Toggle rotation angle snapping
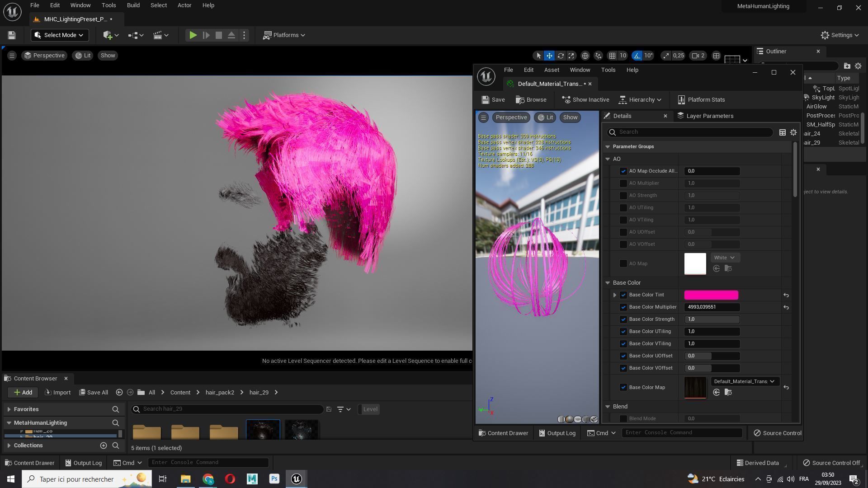This screenshot has height=488, width=868. [x=637, y=56]
